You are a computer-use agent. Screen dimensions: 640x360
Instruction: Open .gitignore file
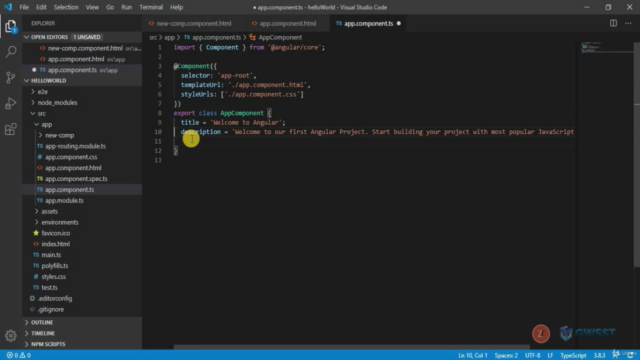coord(82,309)
